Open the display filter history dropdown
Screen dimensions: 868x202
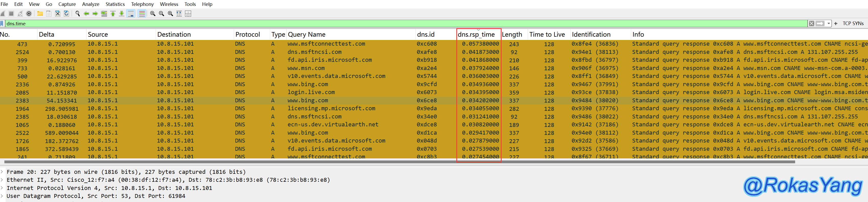(829, 23)
